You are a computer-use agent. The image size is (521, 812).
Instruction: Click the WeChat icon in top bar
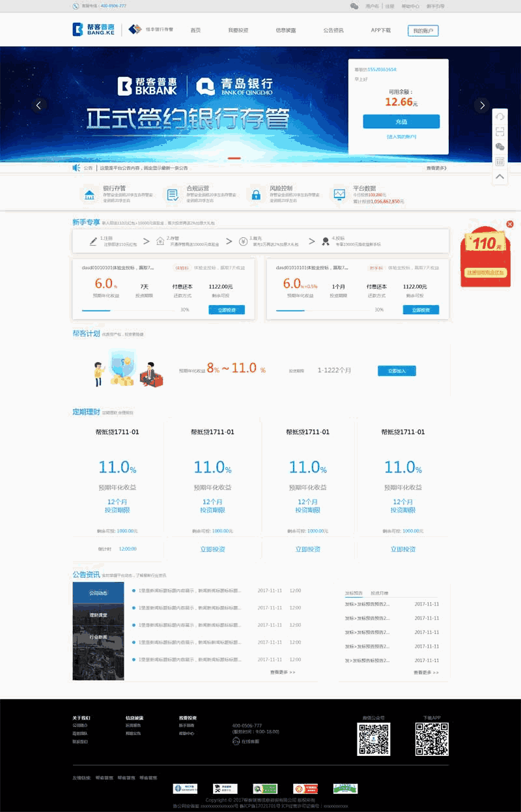(354, 6)
